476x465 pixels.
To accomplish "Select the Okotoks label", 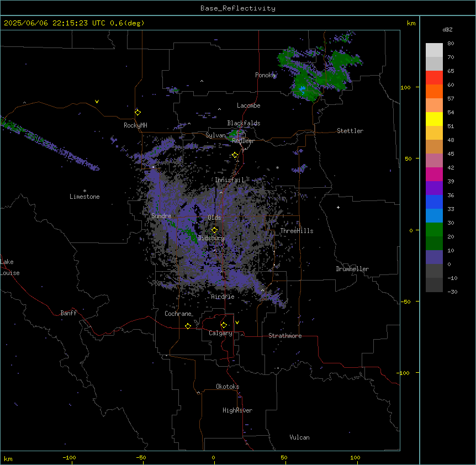I will click(x=228, y=387).
